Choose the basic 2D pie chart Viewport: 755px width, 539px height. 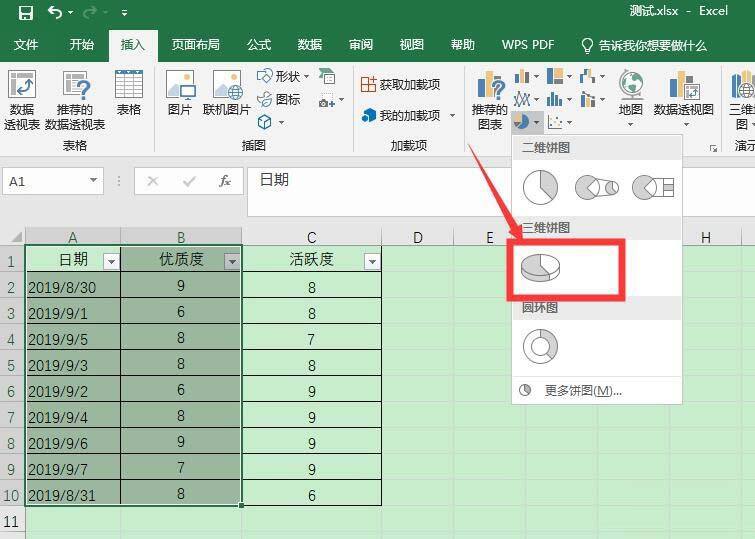(540, 187)
